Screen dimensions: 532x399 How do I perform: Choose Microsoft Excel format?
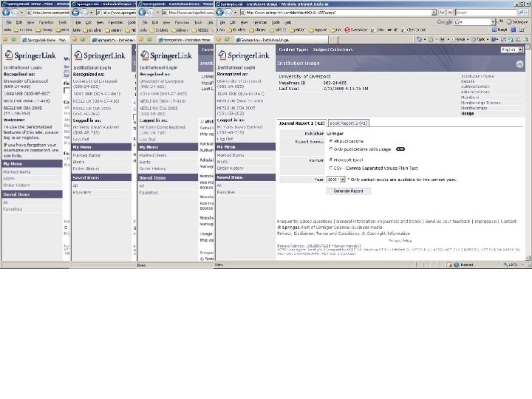tap(331, 160)
